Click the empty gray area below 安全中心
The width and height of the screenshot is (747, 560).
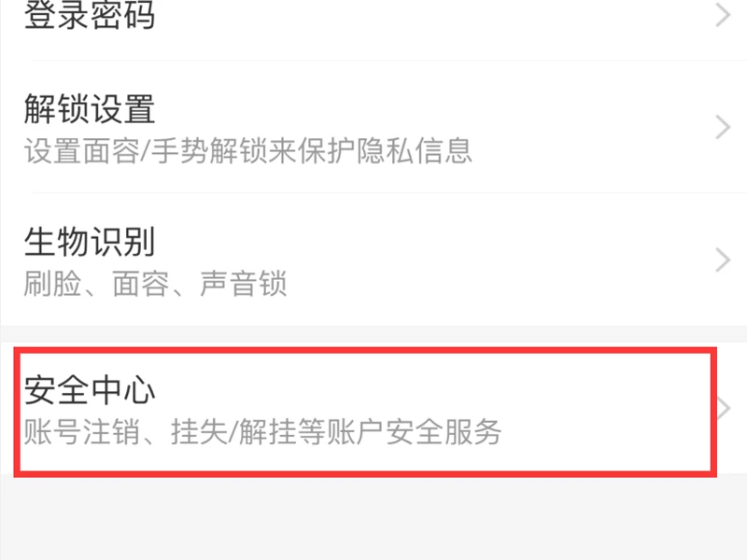tap(373, 518)
